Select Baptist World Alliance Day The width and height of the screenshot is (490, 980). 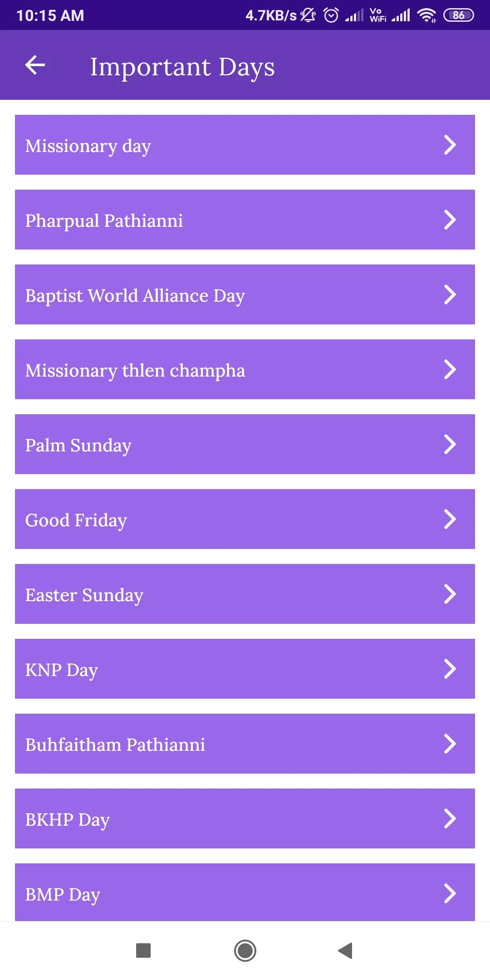click(x=245, y=294)
